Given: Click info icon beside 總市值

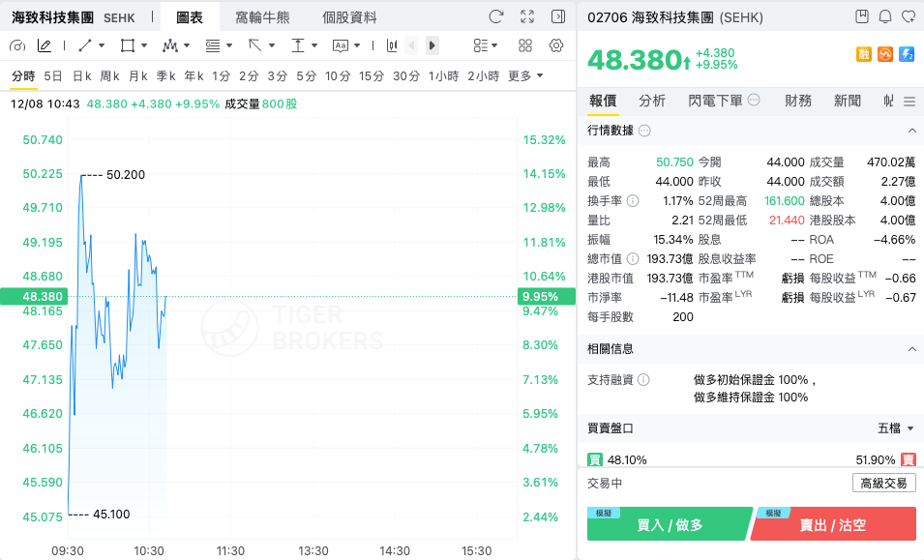Looking at the screenshot, I should (633, 258).
